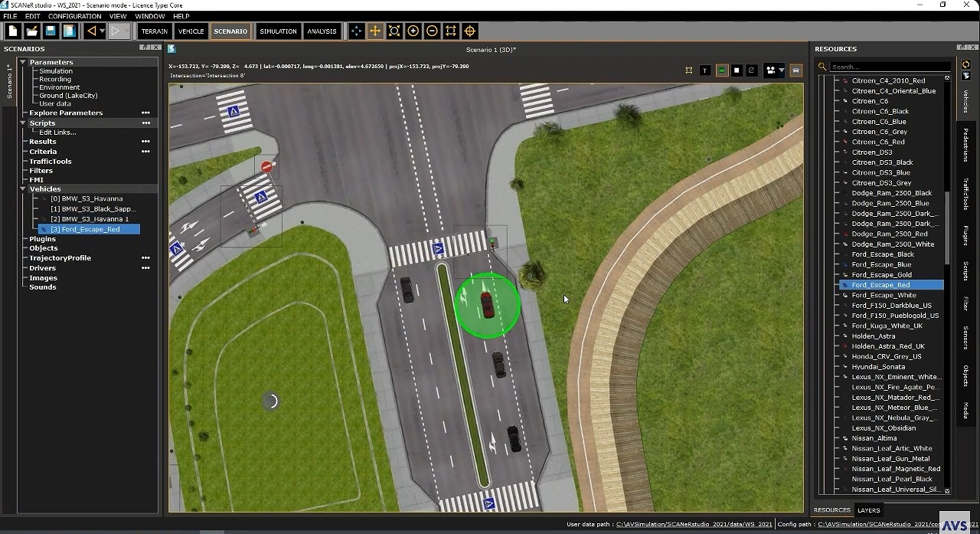This screenshot has width=980, height=534.
Task: Close the Scenarios panel
Action: [x=155, y=48]
